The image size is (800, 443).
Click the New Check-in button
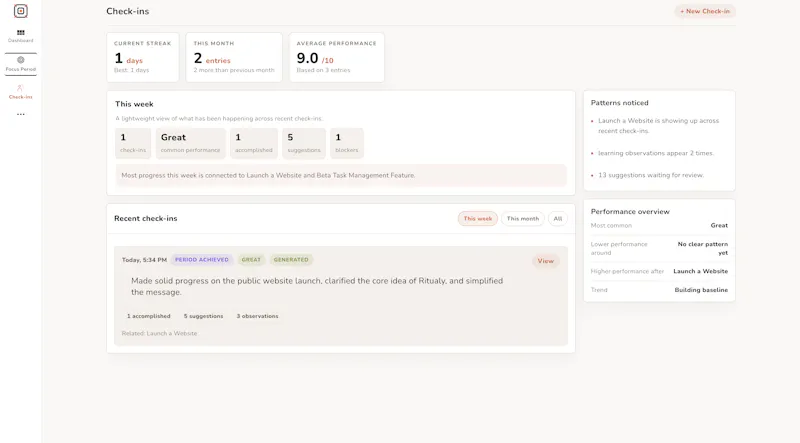coord(705,11)
